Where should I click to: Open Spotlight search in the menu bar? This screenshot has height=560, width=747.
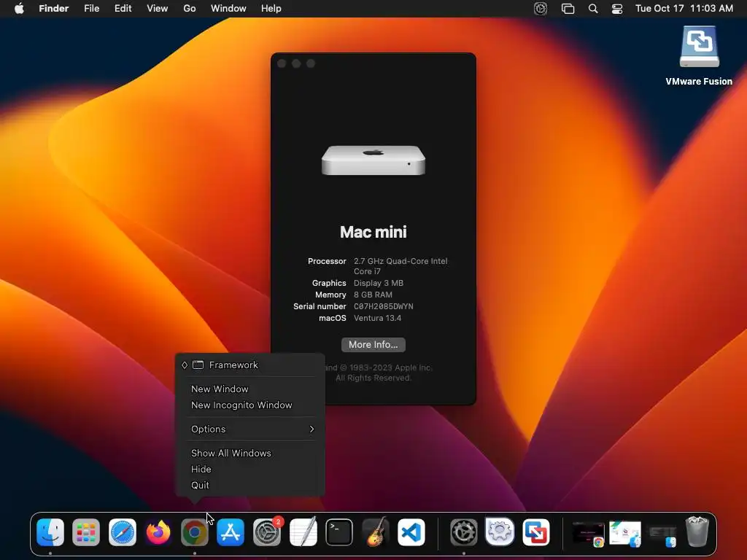click(x=592, y=9)
